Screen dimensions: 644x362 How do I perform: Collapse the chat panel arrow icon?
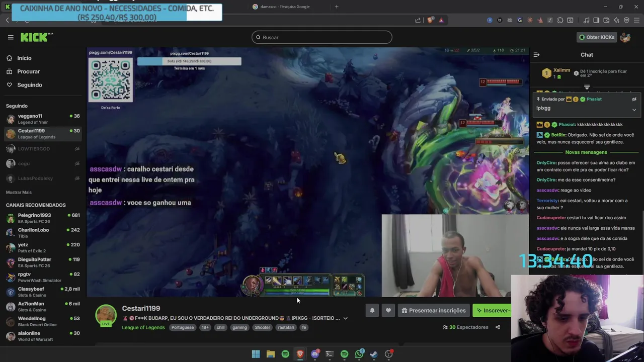536,55
